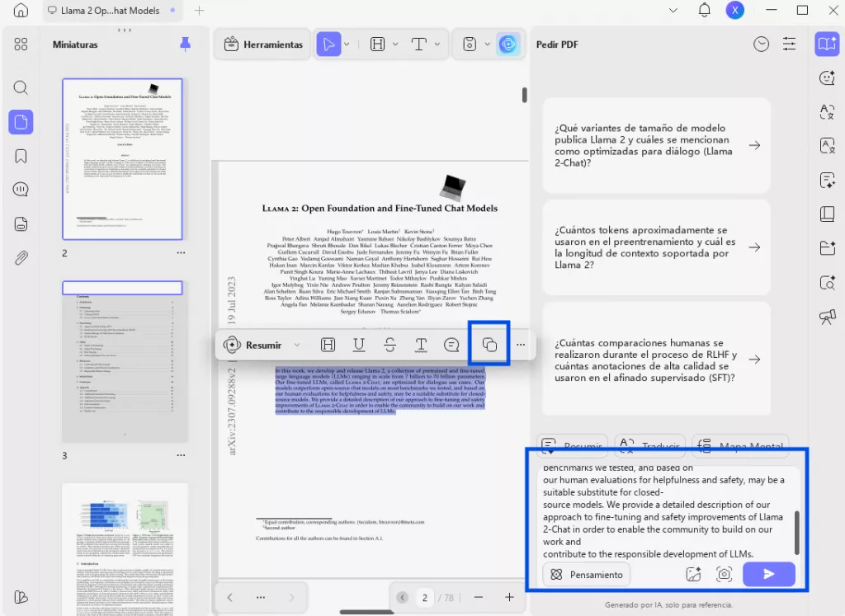Image resolution: width=845 pixels, height=616 pixels.
Task: Add a comment note to selected text
Action: (x=451, y=345)
